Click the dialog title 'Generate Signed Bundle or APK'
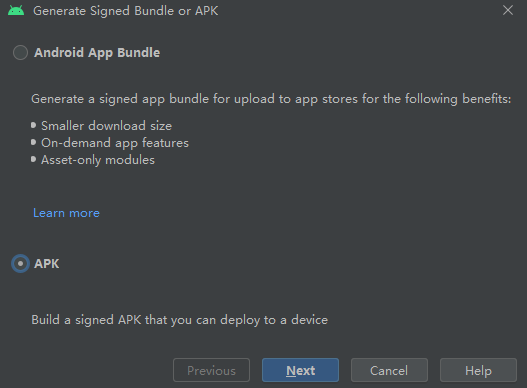The height and width of the screenshot is (388, 527). 126,11
